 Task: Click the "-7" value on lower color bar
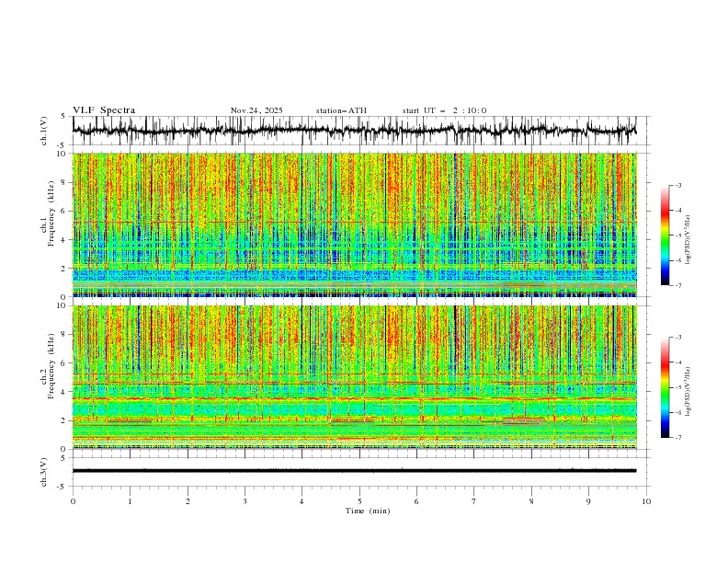click(678, 438)
